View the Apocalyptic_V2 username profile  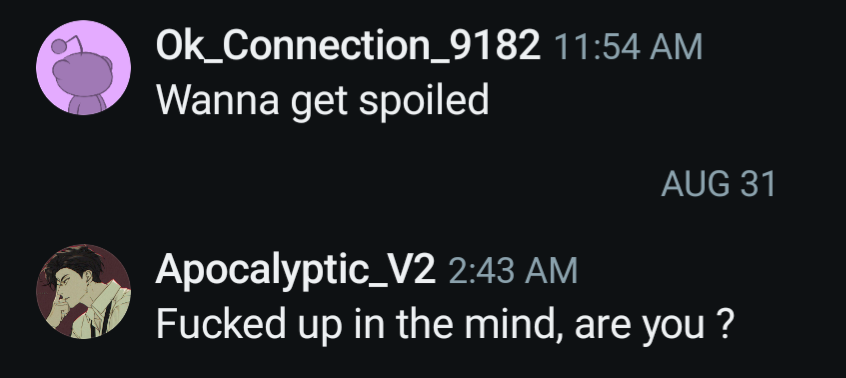[295, 269]
